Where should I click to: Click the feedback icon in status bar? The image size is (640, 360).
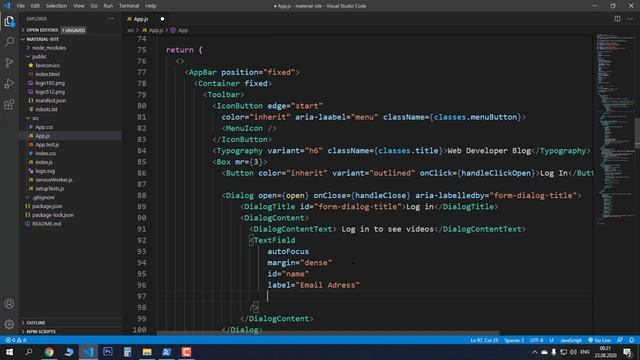coord(620,340)
